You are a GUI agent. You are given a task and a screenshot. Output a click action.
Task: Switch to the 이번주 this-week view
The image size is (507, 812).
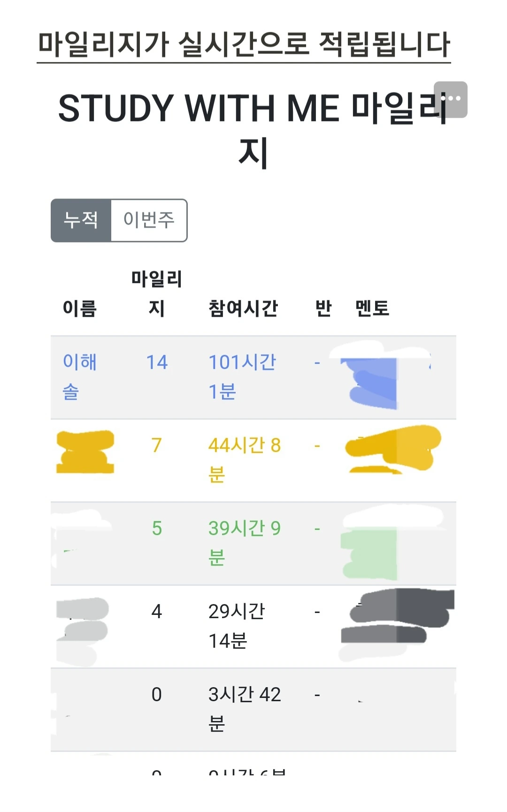coord(149,221)
